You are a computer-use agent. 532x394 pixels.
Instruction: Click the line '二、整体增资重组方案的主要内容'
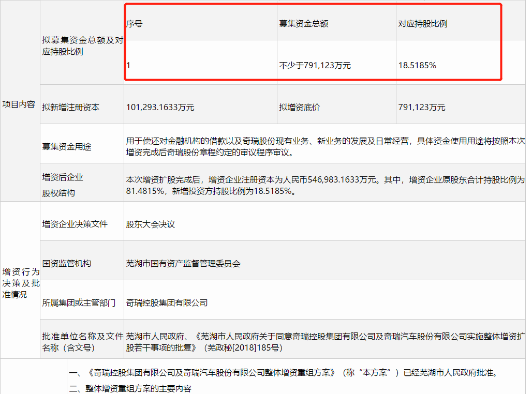tap(130, 389)
